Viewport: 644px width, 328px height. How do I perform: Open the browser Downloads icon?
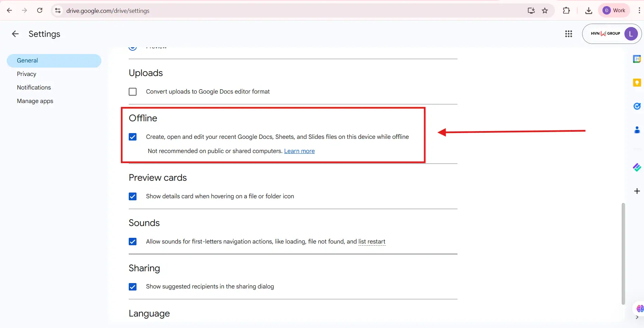pos(589,10)
